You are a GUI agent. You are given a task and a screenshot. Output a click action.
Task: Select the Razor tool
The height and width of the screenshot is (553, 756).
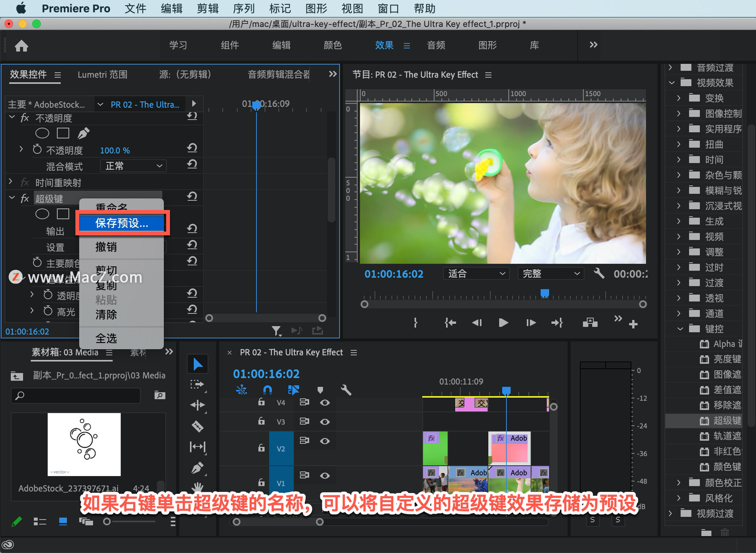point(197,426)
